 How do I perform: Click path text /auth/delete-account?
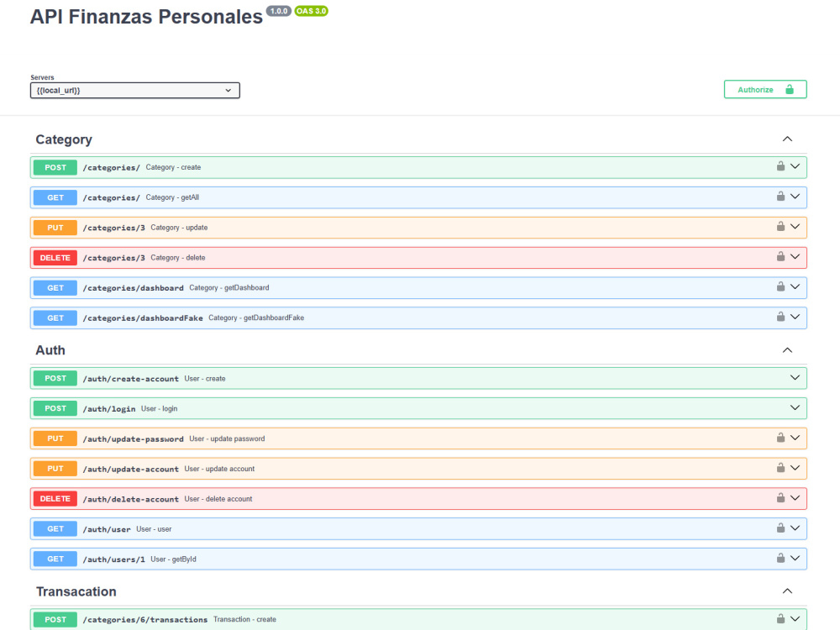pyautogui.click(x=131, y=499)
